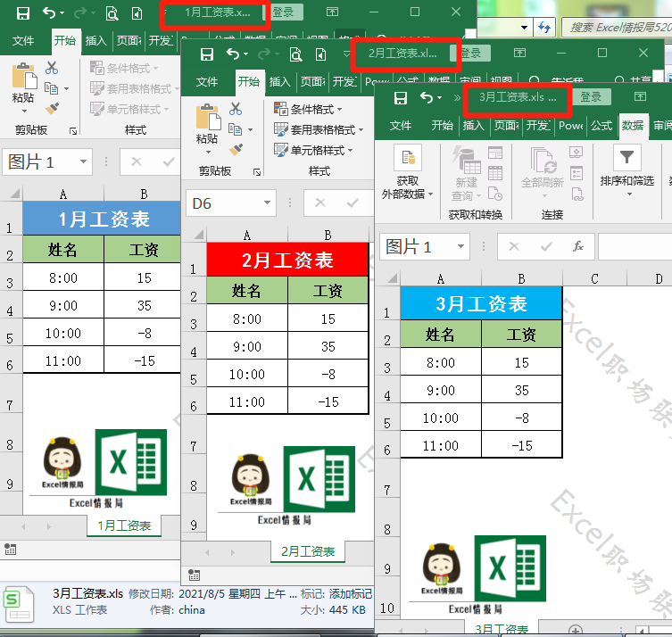This screenshot has height=637, width=672.
Task: Click Copy icon in 1月工资表 window
Action: tap(52, 88)
